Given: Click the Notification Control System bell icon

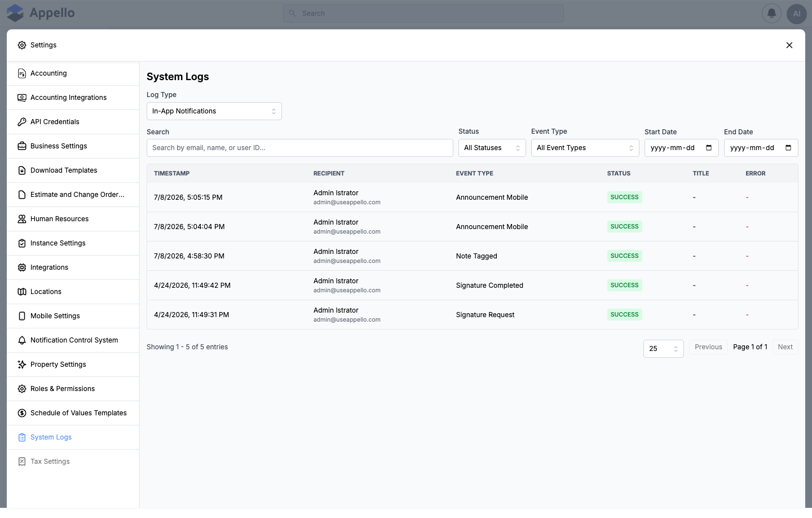Looking at the screenshot, I should tap(22, 340).
